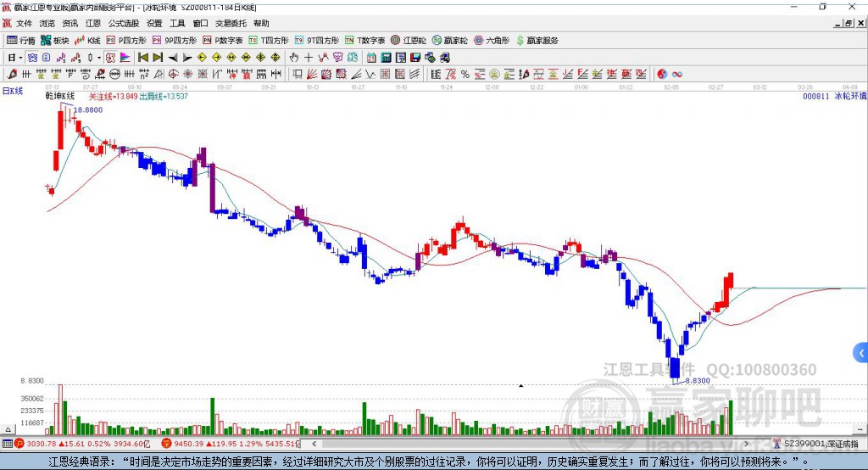This screenshot has width=868, height=470.
Task: Click the magenta-blue volume profile icon
Action: tap(125, 57)
